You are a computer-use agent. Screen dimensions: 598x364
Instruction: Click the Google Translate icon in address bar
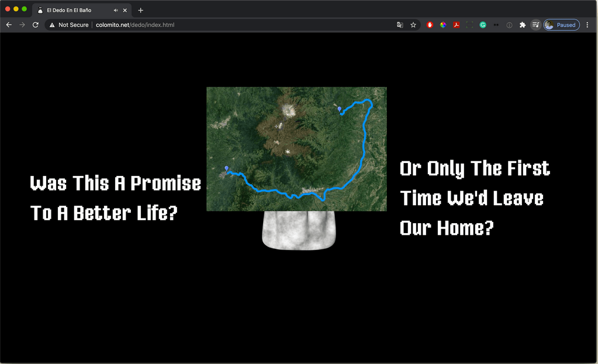click(400, 25)
